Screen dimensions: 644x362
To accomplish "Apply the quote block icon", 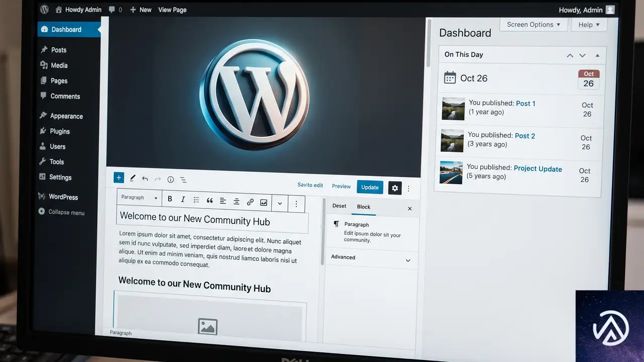I will [x=210, y=201].
